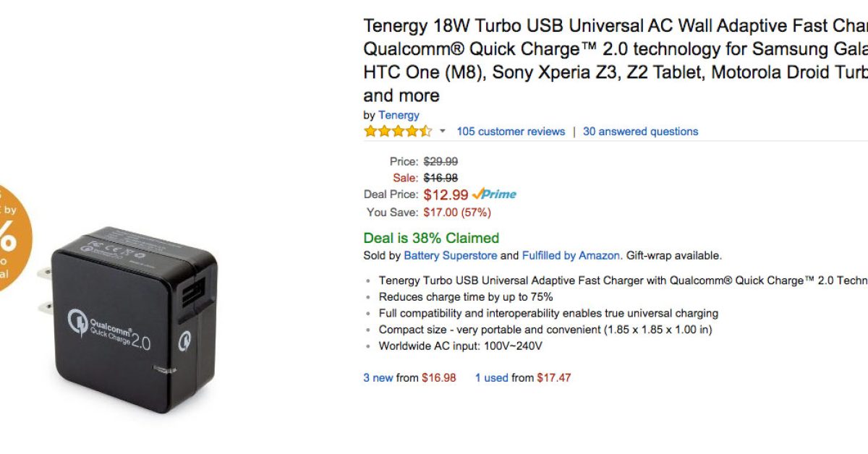View the 3 new offers link

click(378, 377)
